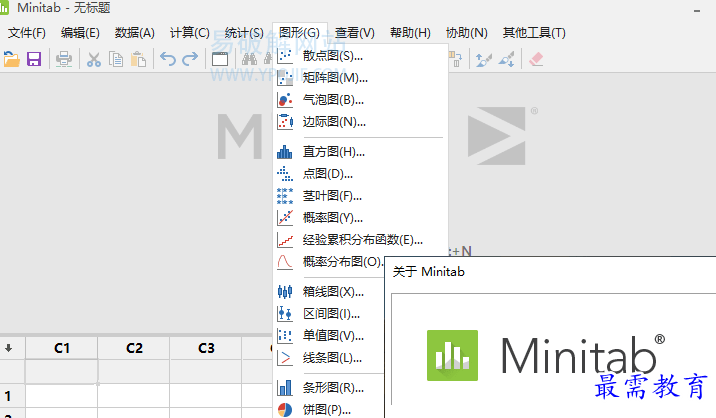Choose 矩阵图(M)... from the menu
716x418 pixels.
click(x=361, y=78)
